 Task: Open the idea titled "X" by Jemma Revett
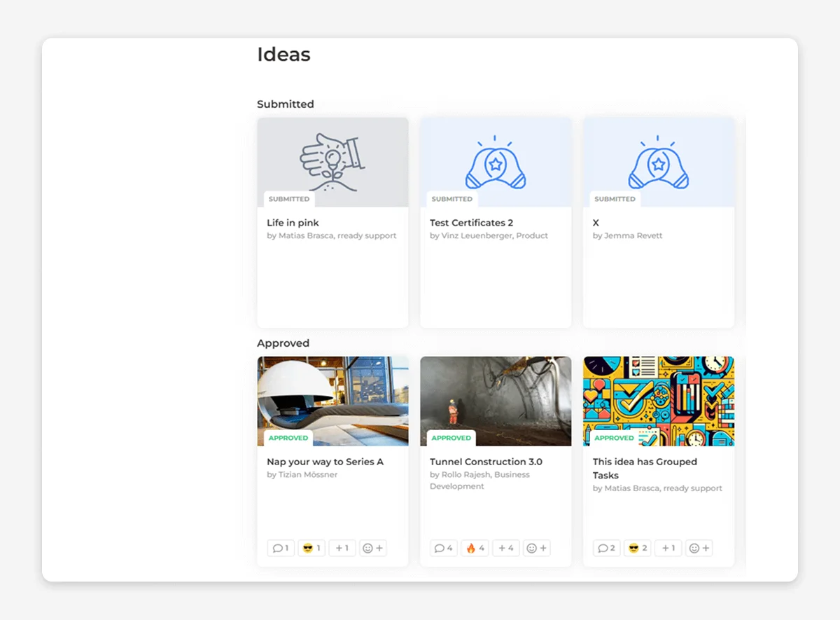(x=596, y=223)
